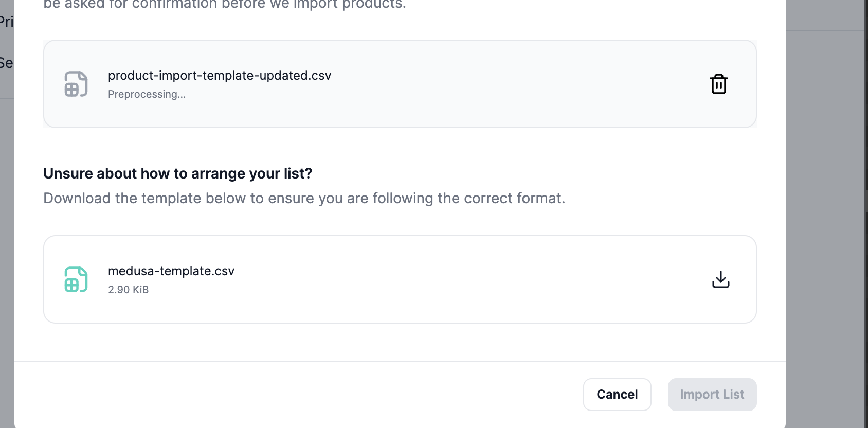Click the medusa-template.csv filename

(x=171, y=271)
